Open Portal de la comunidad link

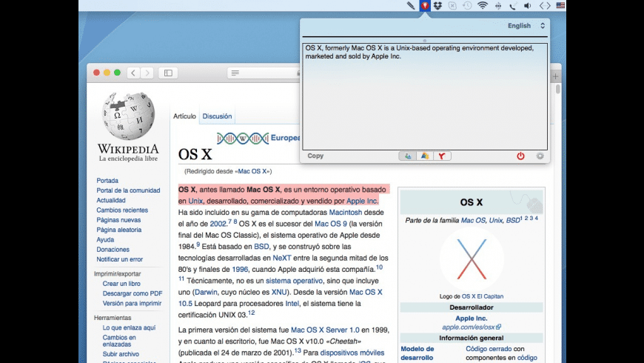coord(128,190)
